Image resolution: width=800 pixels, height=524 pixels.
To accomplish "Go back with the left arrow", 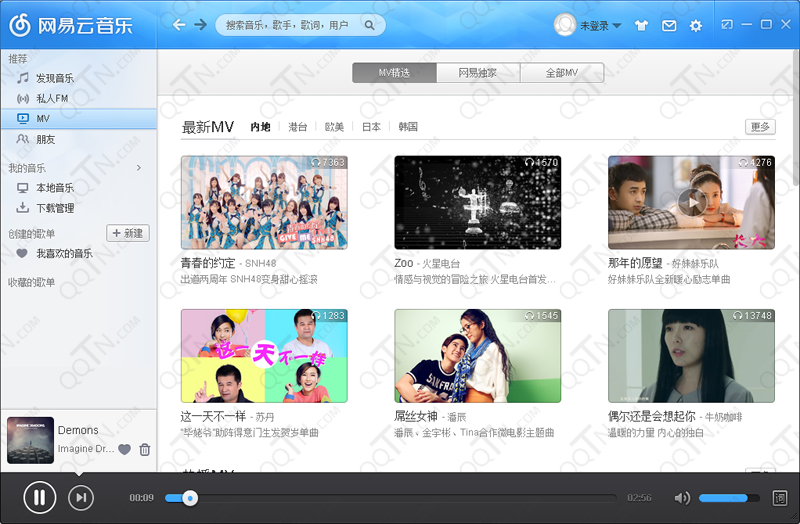I will (x=179, y=25).
